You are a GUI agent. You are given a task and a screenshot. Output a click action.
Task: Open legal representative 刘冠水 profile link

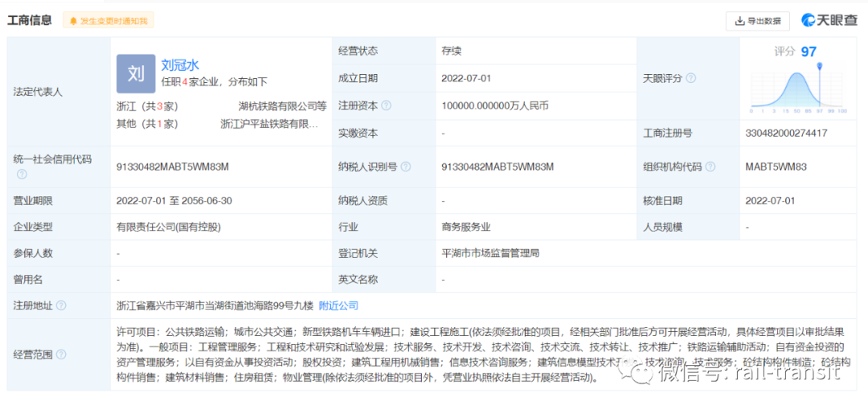[180, 65]
